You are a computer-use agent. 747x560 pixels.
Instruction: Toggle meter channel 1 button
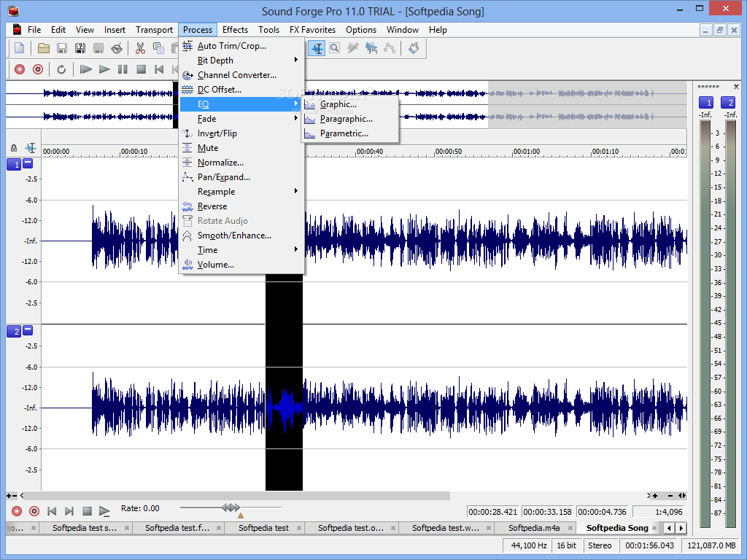point(706,102)
